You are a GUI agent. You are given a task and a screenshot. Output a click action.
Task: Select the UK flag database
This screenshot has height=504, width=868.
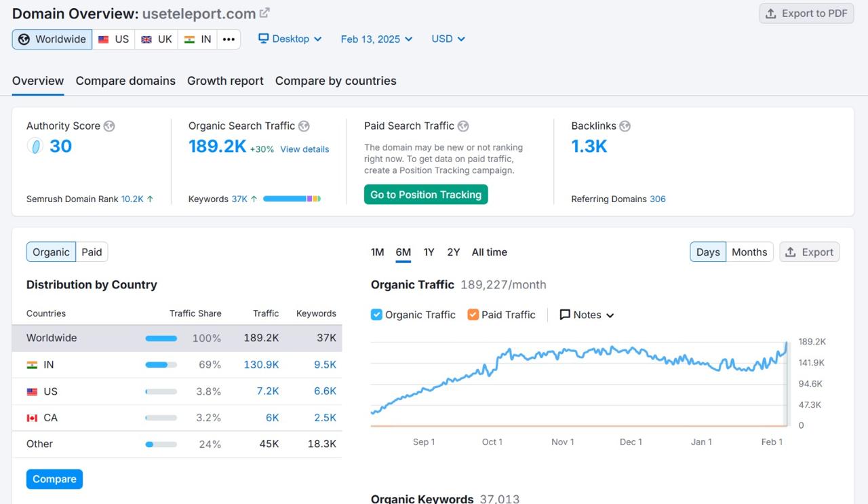[x=156, y=39]
